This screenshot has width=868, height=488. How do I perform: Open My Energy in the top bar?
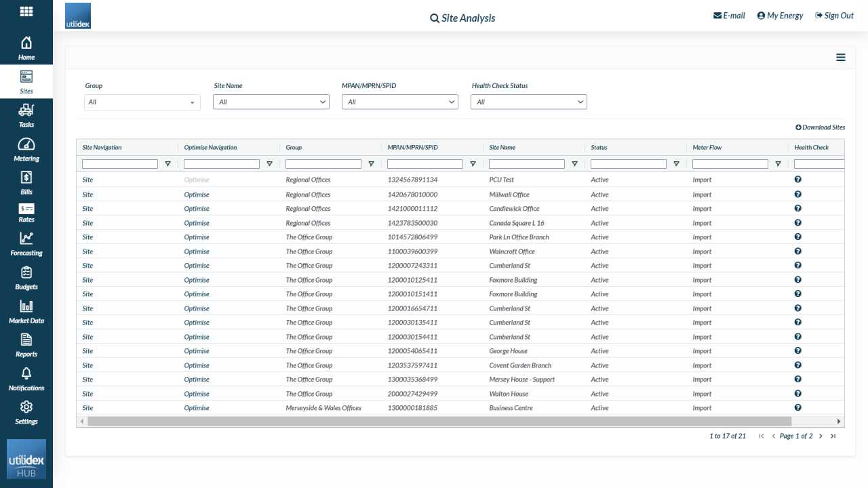tap(780, 16)
